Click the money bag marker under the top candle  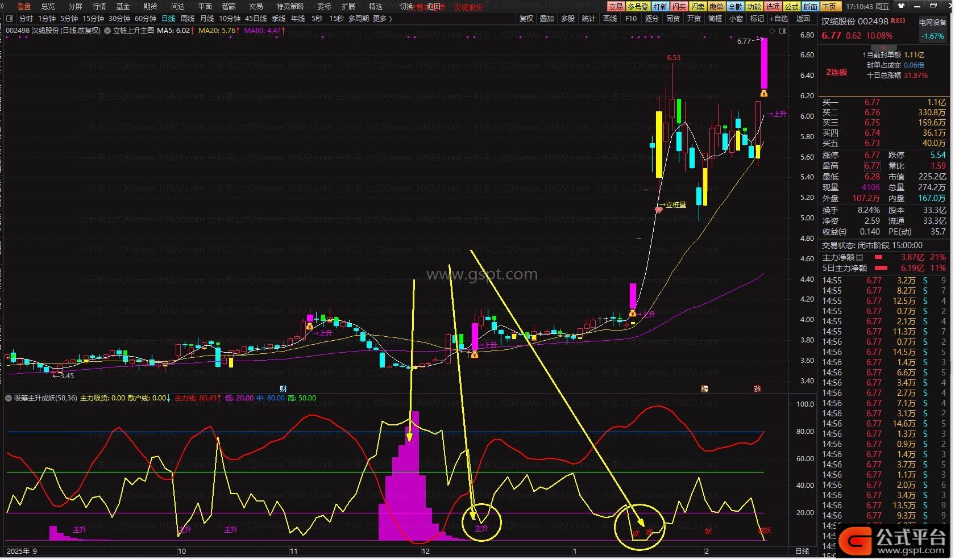click(764, 93)
